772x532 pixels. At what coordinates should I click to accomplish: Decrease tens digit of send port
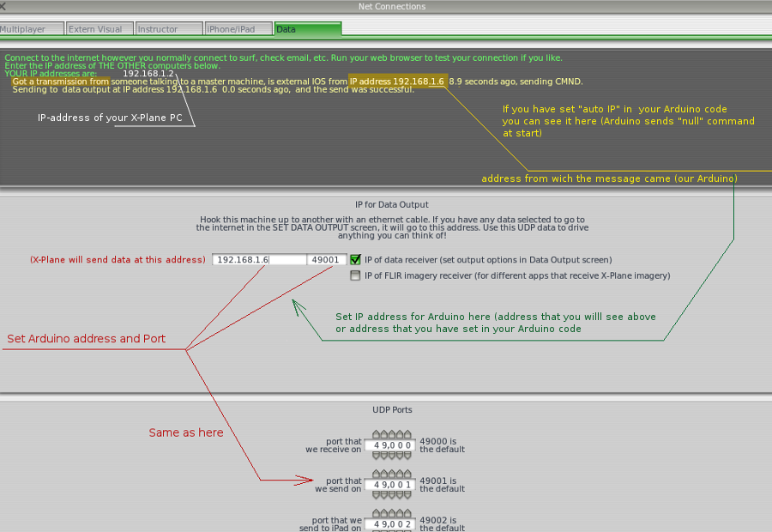coord(400,495)
